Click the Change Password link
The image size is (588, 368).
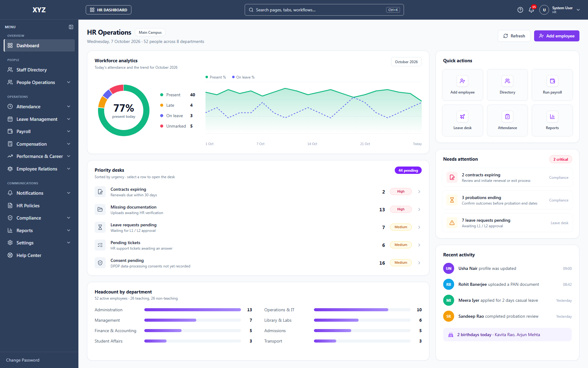(23, 360)
